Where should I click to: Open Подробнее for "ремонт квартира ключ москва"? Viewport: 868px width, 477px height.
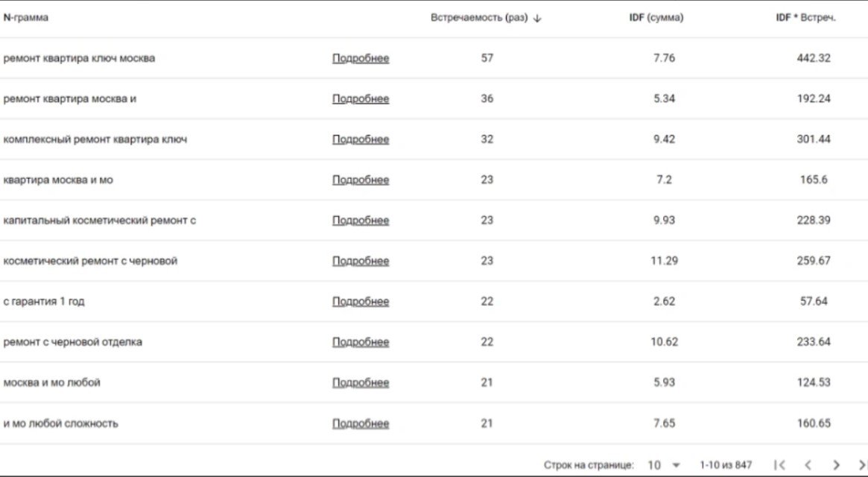(361, 58)
